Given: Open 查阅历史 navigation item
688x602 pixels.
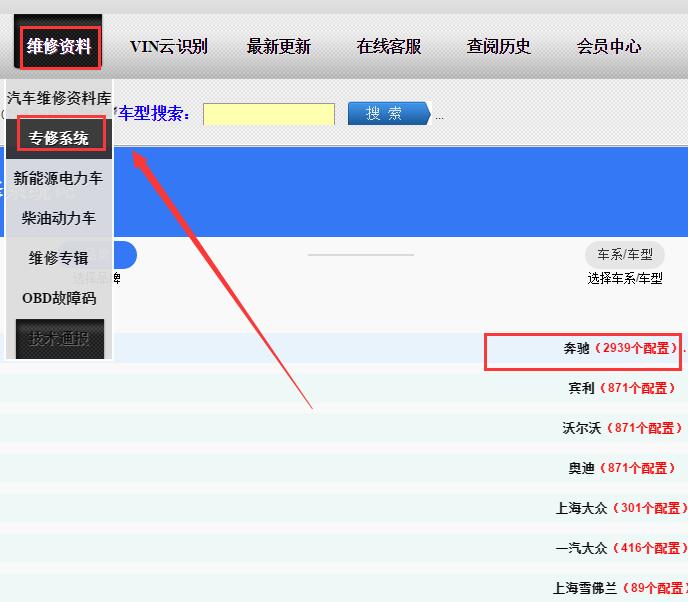Looking at the screenshot, I should [x=498, y=47].
